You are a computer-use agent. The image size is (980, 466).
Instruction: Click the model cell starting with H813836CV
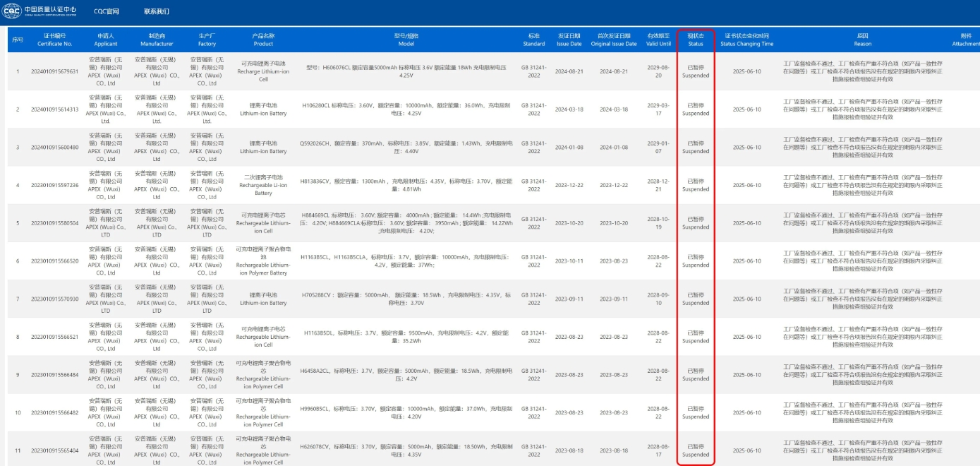406,185
